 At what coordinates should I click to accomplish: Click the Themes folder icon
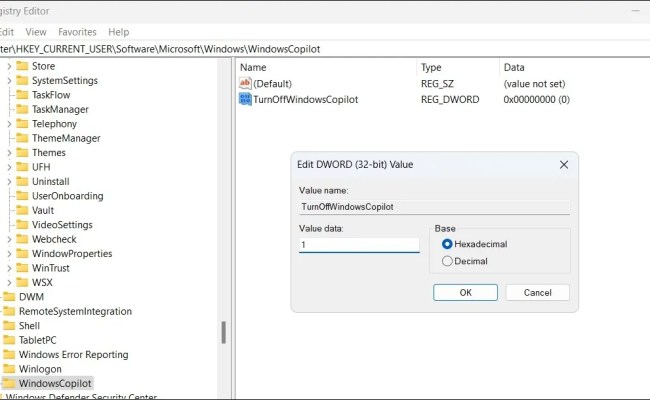tap(22, 153)
